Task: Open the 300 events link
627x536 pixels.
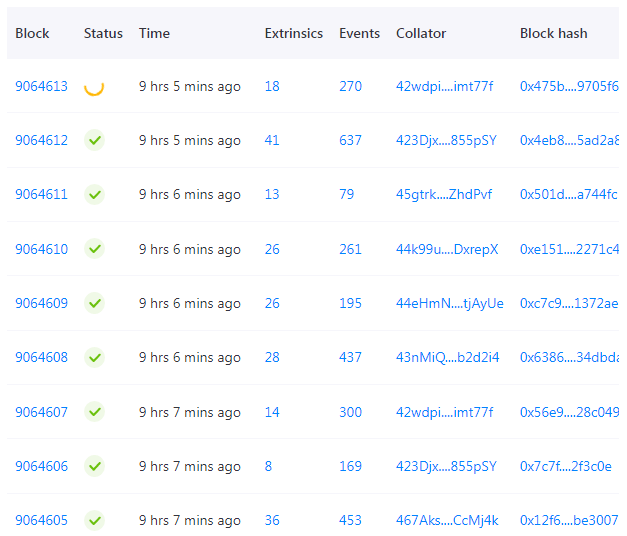Action: pyautogui.click(x=350, y=412)
